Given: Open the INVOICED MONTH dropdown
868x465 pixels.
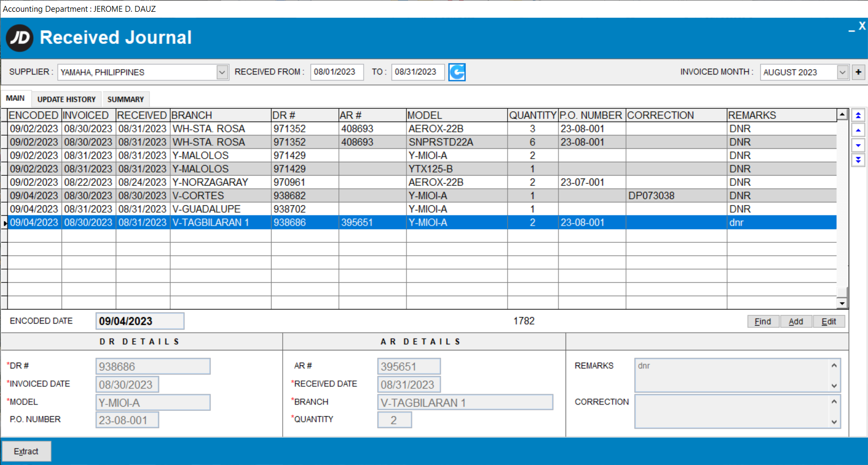Looking at the screenshot, I should point(843,72).
